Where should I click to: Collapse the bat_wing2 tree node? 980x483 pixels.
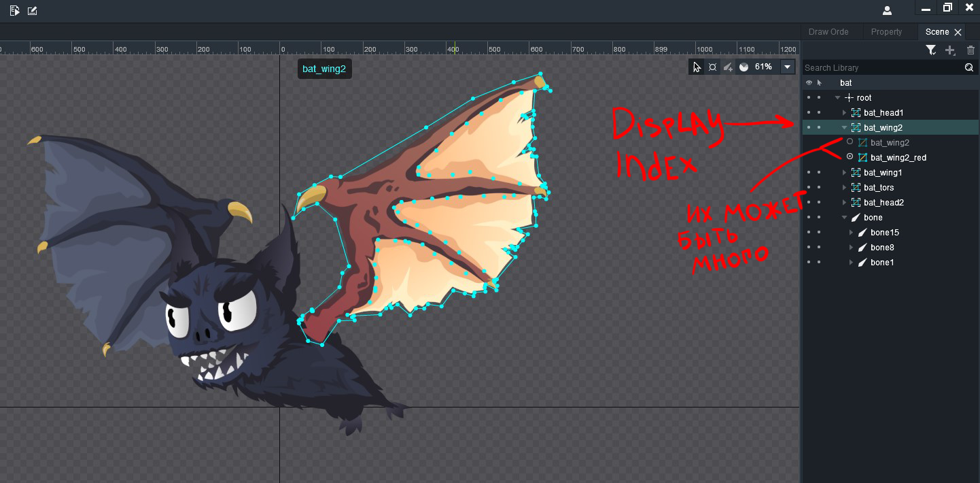point(844,127)
